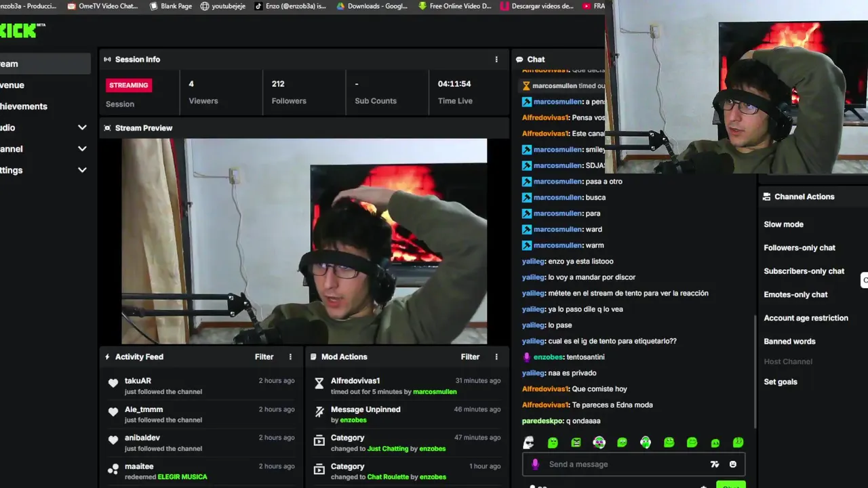This screenshot has height=488, width=868.
Task: Click the white sunglasses emote in emote bar
Action: 529,443
